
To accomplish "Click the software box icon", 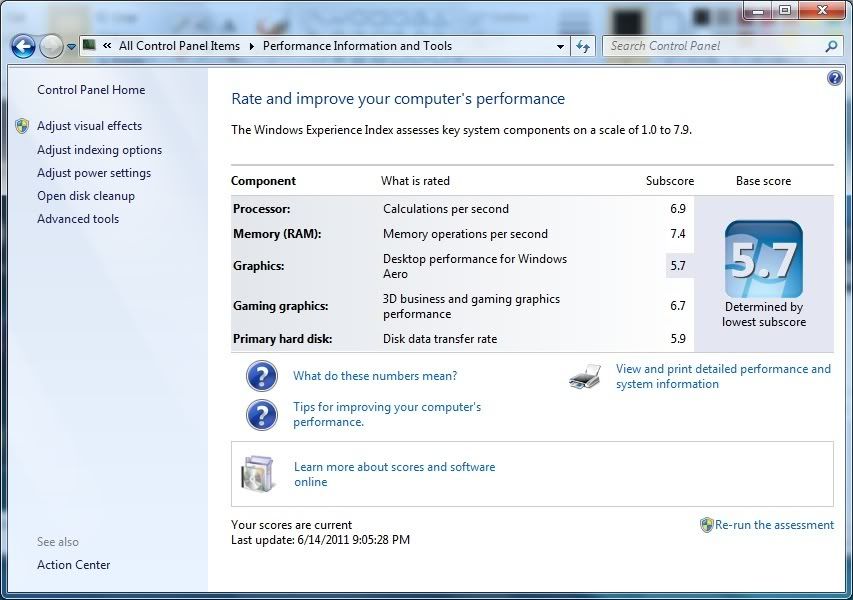I will [257, 474].
